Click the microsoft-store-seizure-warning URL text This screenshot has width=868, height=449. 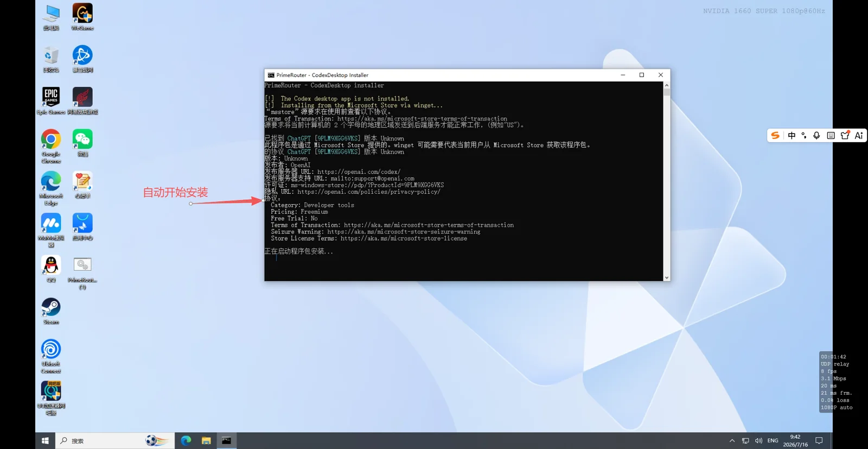point(404,232)
